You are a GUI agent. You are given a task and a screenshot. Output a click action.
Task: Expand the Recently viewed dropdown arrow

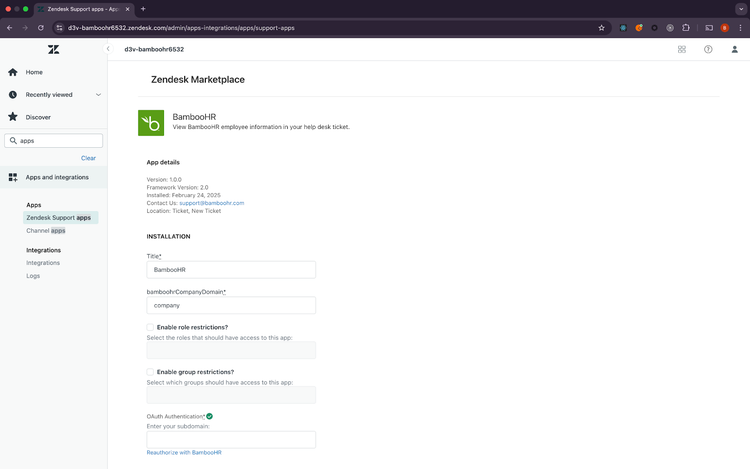point(98,95)
